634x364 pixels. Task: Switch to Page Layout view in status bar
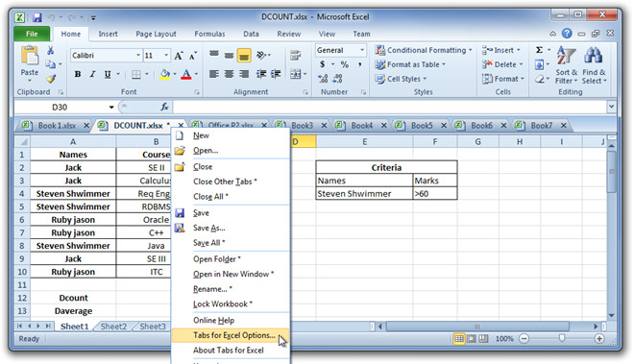[x=472, y=339]
